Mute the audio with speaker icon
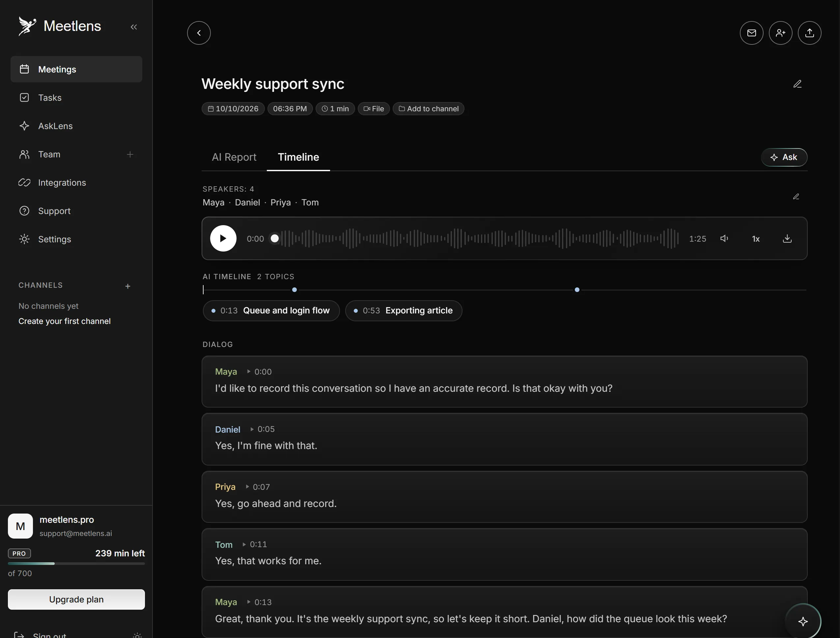840x638 pixels. pos(724,238)
